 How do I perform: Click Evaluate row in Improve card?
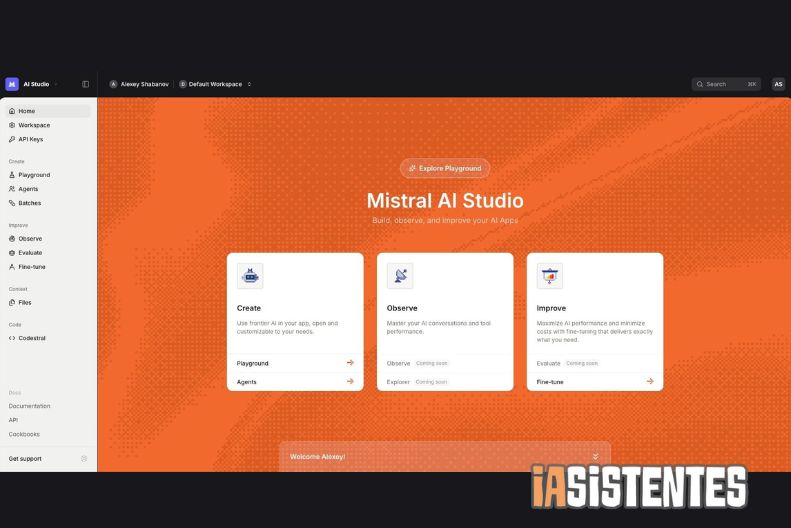coord(595,363)
